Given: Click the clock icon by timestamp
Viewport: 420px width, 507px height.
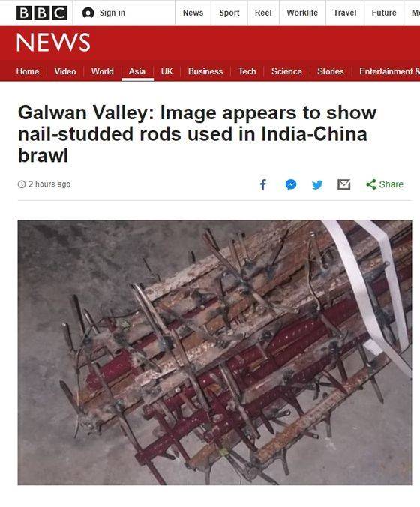Looking at the screenshot, I should 22,184.
